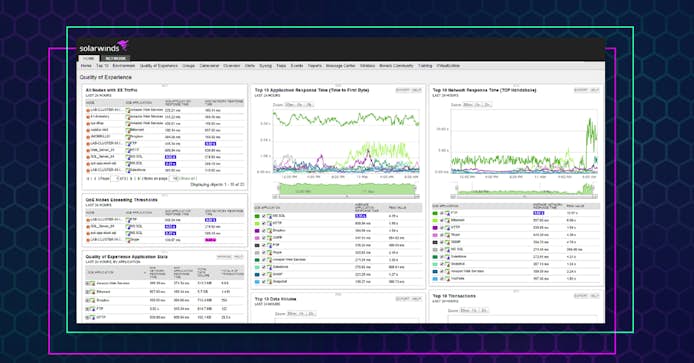Viewport: 694px width, 363px height.
Task: Expand Amazon Web Services row in Application Stats
Action: tap(88, 284)
